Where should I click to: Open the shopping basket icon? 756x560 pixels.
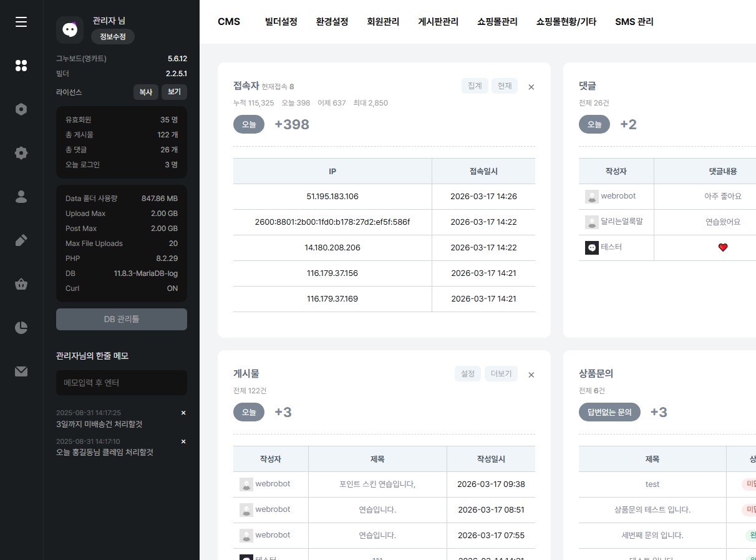click(21, 284)
